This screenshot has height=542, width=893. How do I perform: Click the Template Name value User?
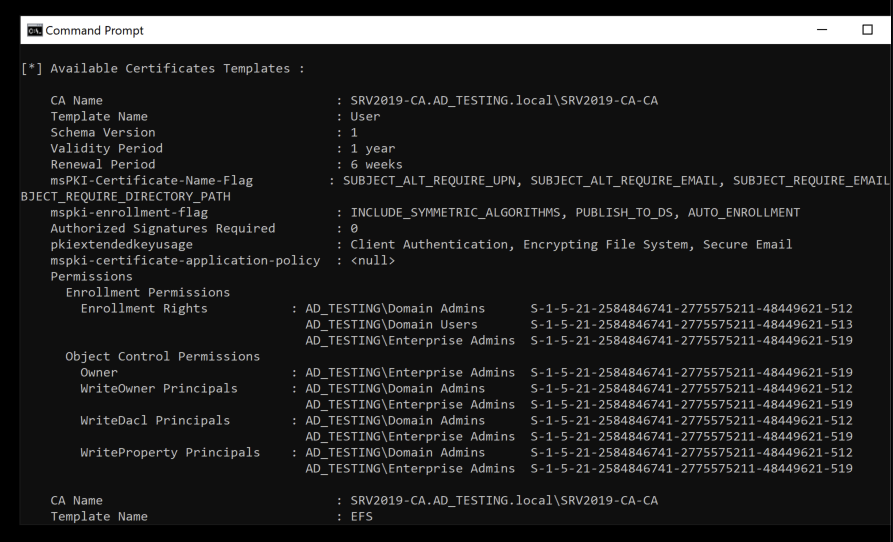pyautogui.click(x=365, y=117)
